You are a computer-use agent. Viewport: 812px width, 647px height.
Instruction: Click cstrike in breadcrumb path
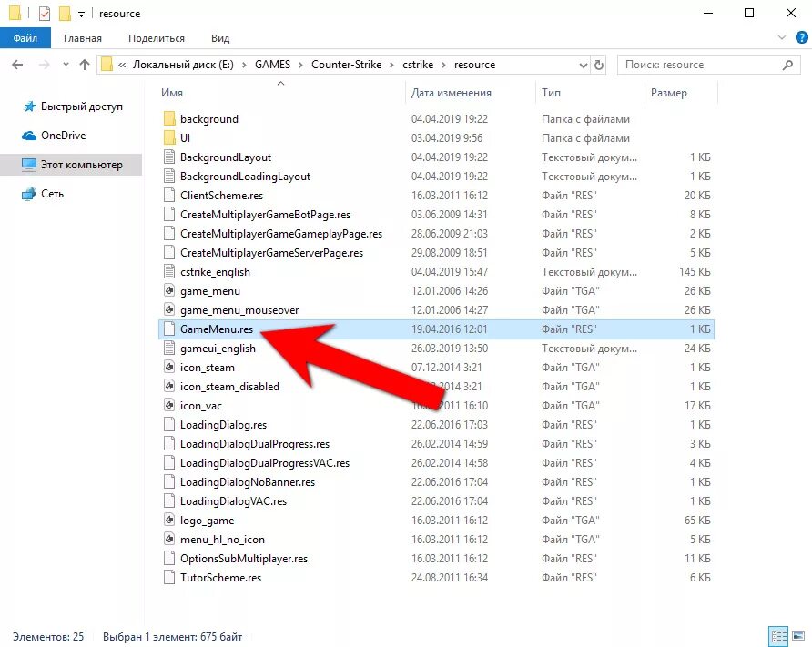[x=418, y=65]
